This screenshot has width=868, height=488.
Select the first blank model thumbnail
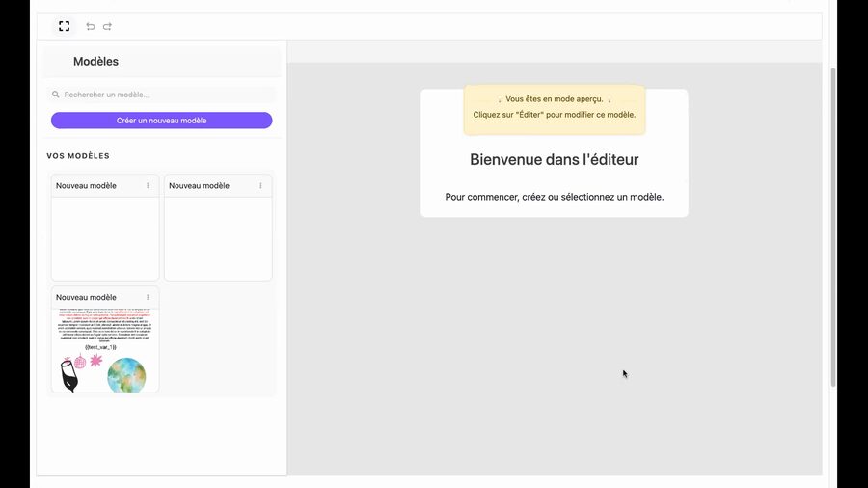(105, 238)
